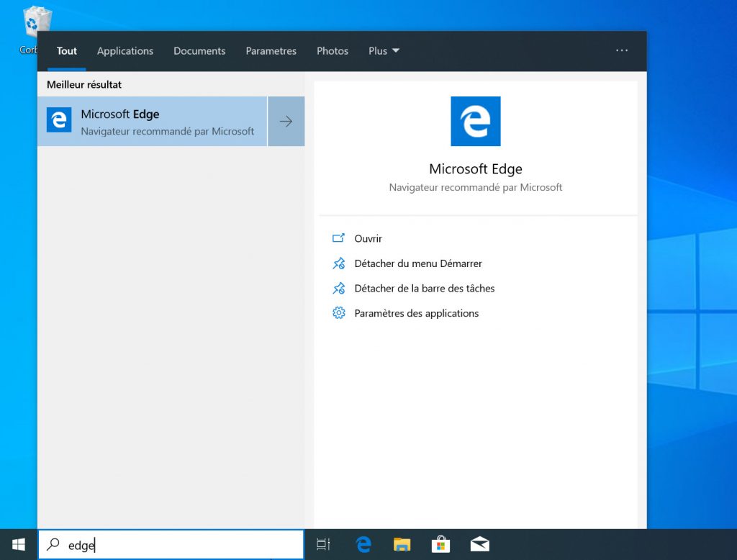Open Paramètres des applications
The image size is (737, 560).
[x=417, y=313]
